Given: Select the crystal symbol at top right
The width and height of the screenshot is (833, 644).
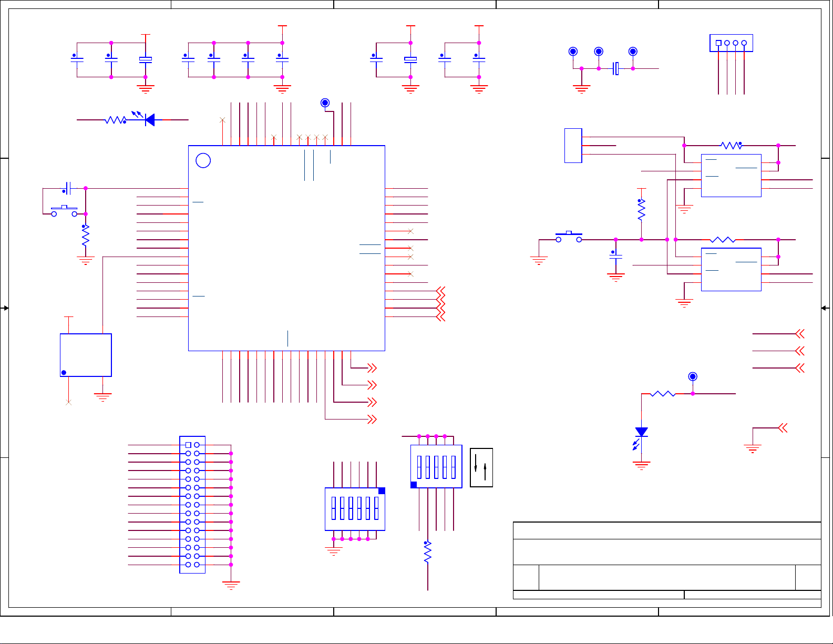Looking at the screenshot, I should coord(615,68).
